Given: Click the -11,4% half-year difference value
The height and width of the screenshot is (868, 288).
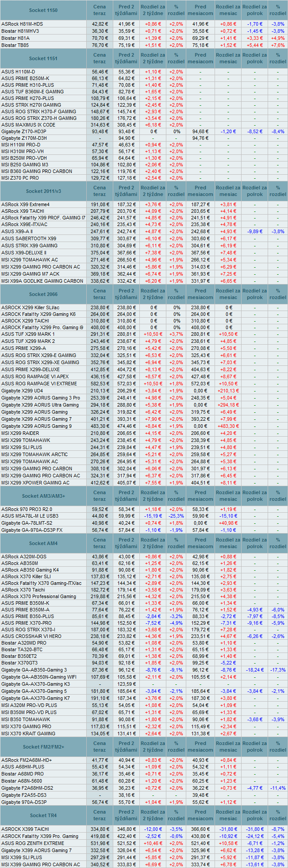Looking at the screenshot, I should click(278, 788).
